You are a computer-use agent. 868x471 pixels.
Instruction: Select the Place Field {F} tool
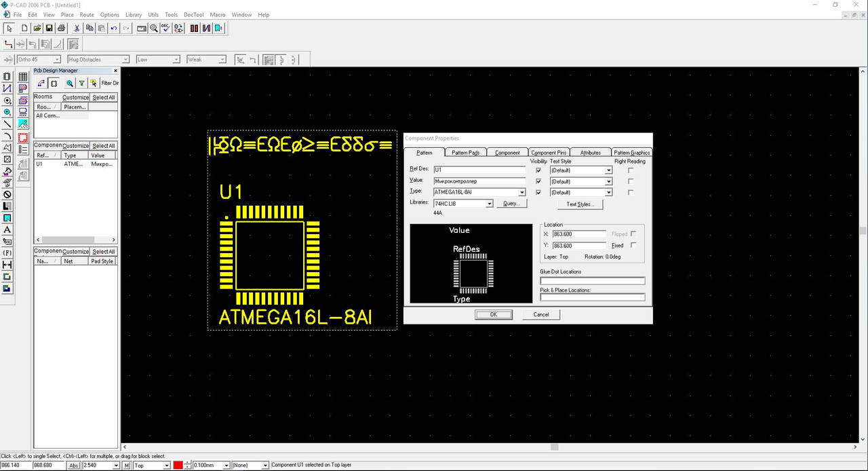click(x=7, y=253)
